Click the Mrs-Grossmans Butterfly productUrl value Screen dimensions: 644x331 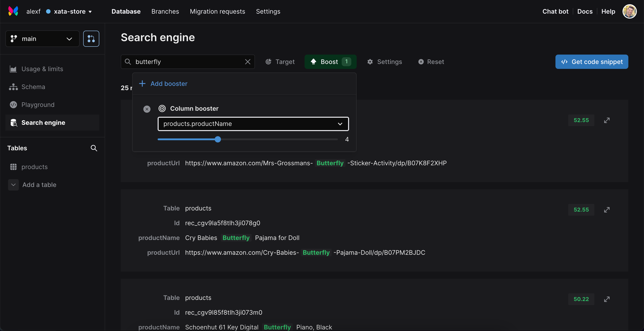(x=316, y=163)
